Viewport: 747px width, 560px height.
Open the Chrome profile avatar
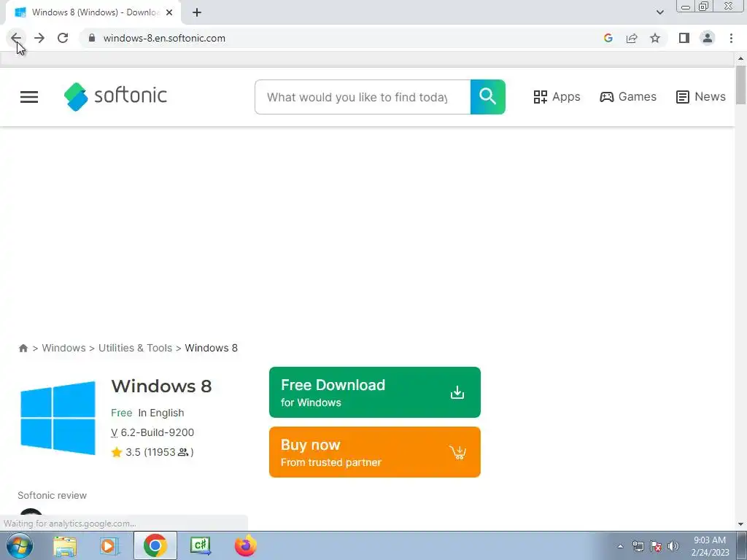[708, 38]
